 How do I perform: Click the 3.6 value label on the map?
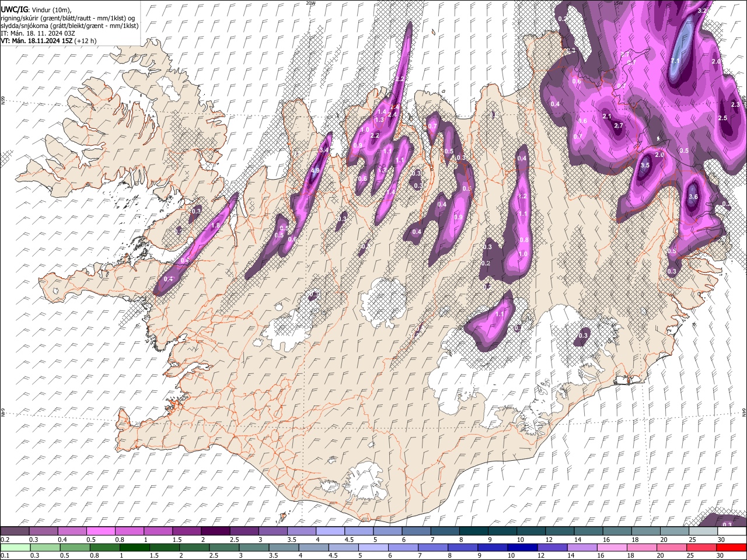pyautogui.click(x=693, y=197)
